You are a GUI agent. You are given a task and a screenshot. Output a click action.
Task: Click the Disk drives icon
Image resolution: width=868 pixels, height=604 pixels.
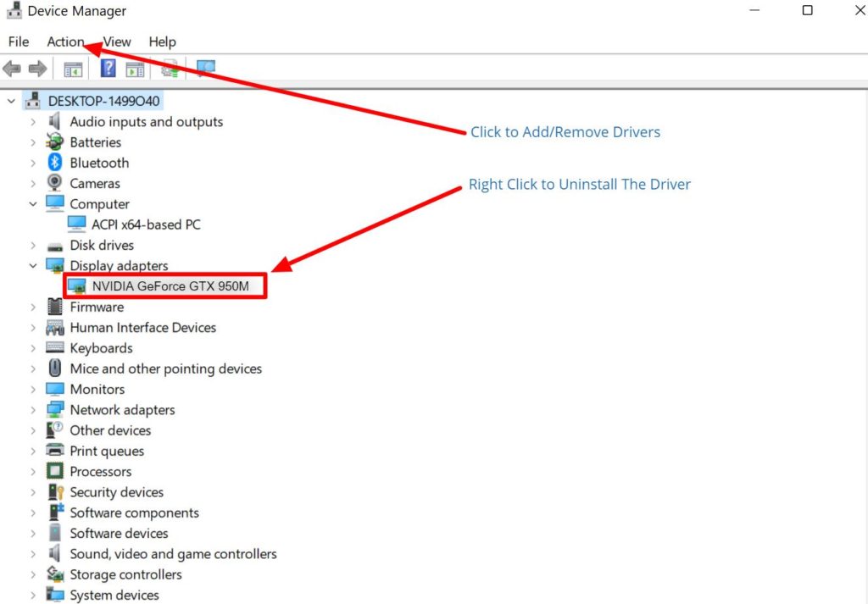pos(55,247)
